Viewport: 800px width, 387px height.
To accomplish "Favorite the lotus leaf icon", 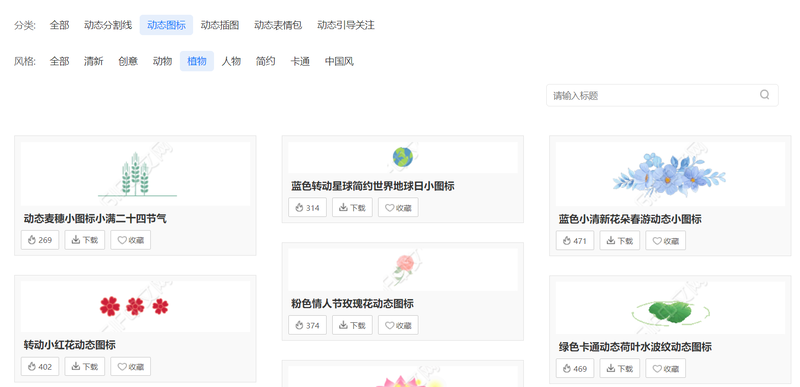I will 666,369.
